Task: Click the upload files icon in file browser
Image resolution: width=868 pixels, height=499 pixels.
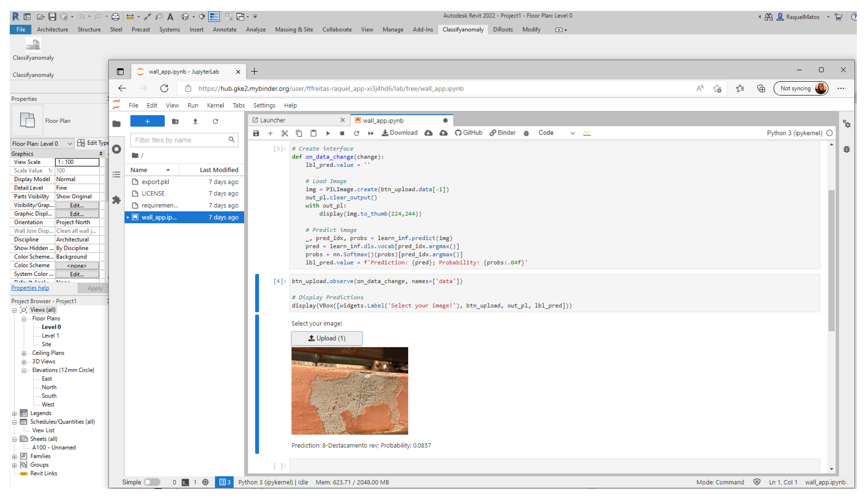Action: point(195,121)
